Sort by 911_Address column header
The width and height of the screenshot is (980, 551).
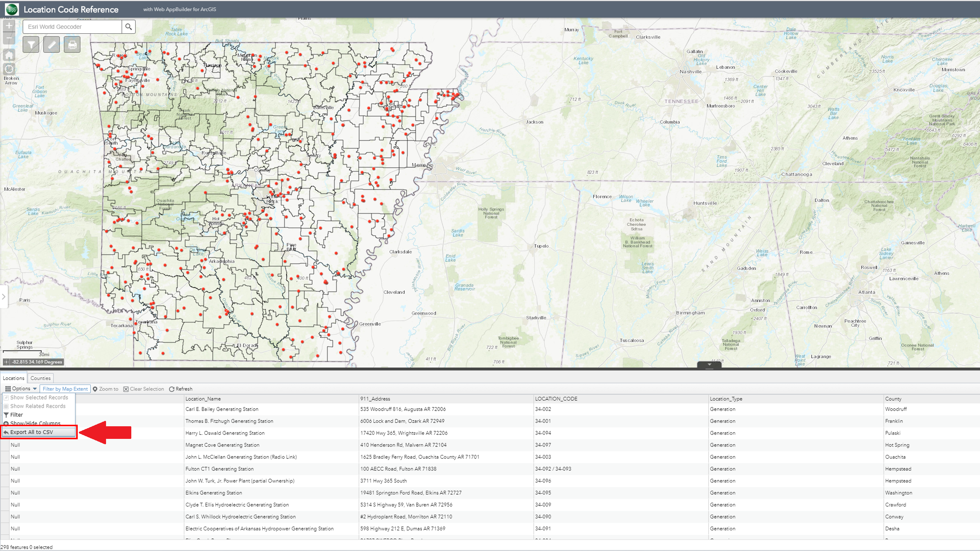point(446,399)
